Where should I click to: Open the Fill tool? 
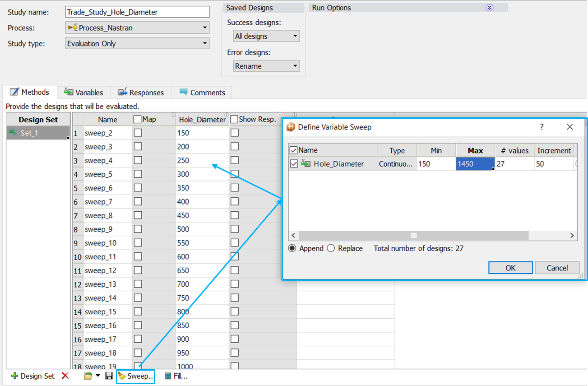(x=176, y=376)
